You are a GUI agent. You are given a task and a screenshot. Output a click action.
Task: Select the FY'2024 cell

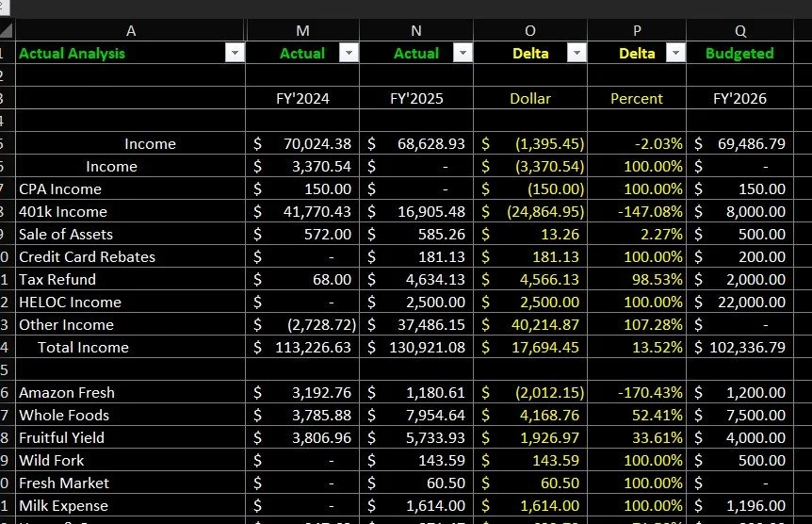302,98
